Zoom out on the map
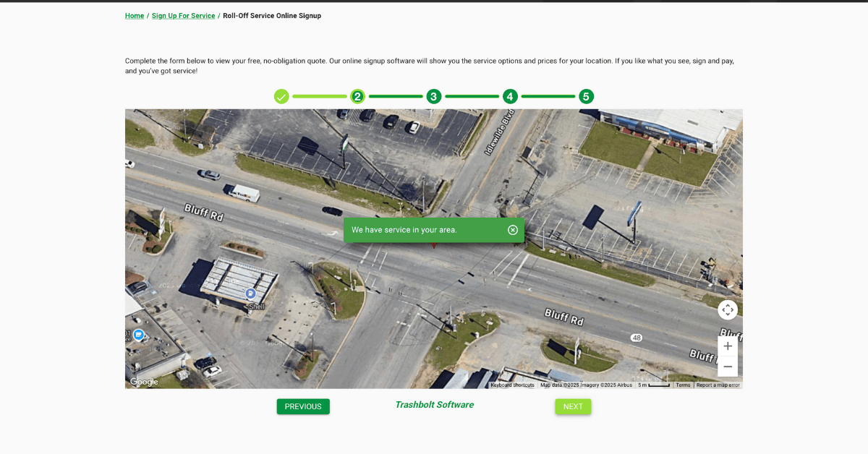This screenshot has width=868, height=454. [x=728, y=367]
